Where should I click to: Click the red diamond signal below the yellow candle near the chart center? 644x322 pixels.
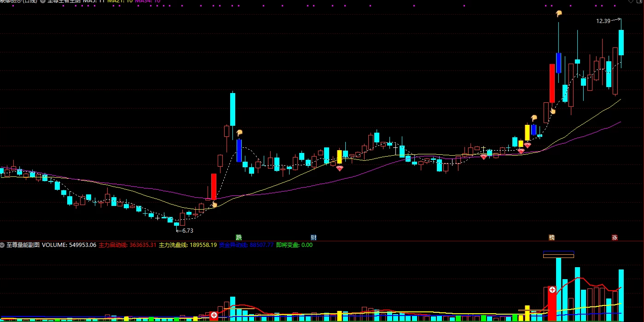click(339, 169)
